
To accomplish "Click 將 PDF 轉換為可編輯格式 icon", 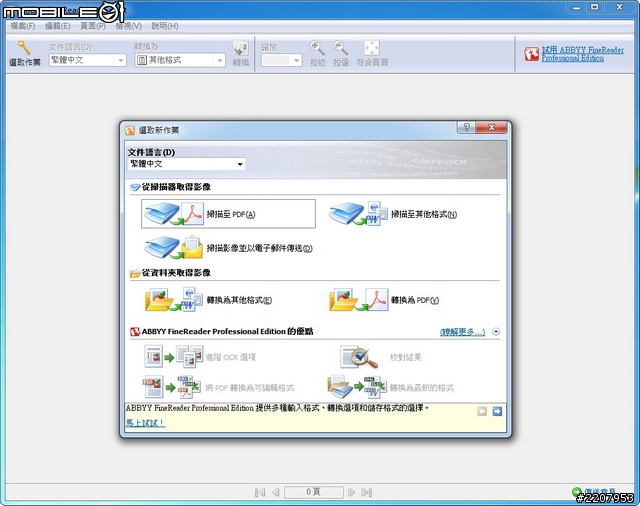I will [171, 387].
